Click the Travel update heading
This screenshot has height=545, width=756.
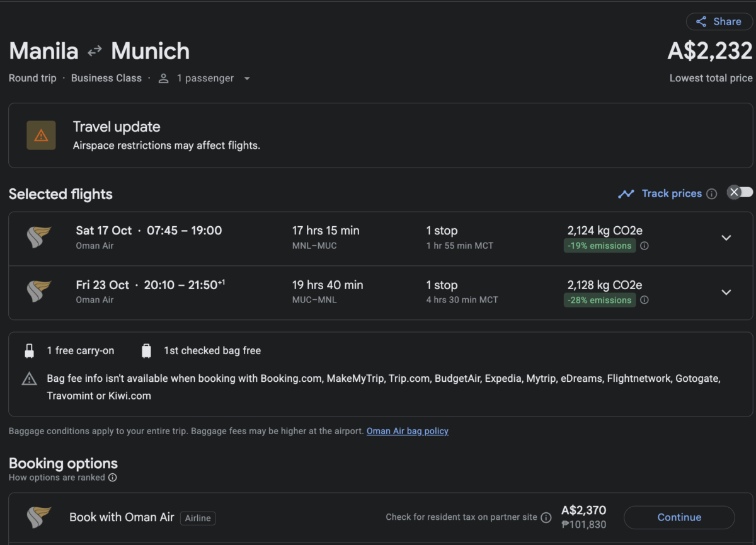[x=117, y=127]
